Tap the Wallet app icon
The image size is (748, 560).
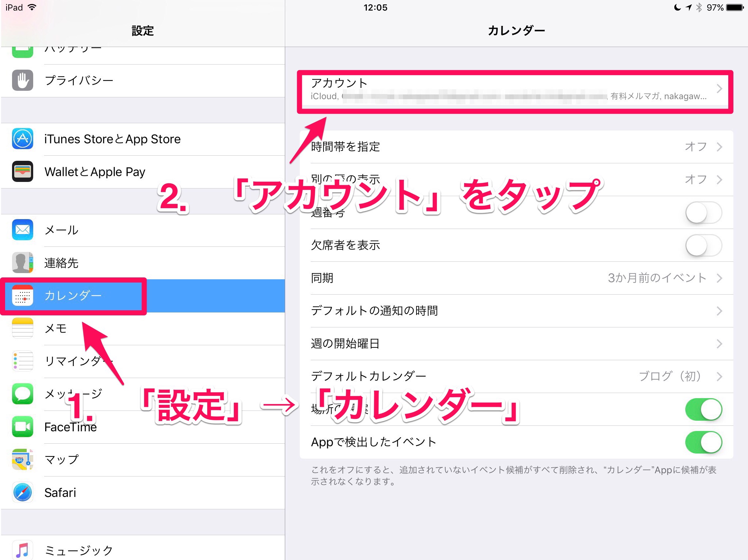[23, 171]
